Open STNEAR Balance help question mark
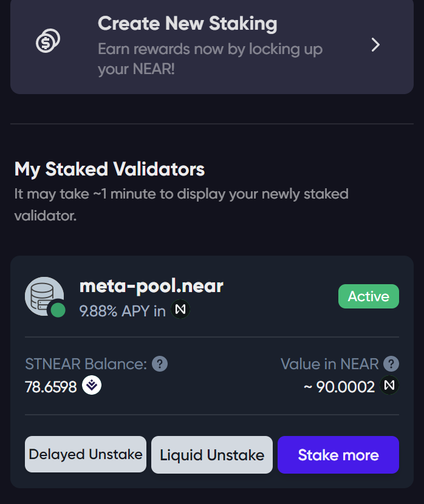 [x=160, y=364]
